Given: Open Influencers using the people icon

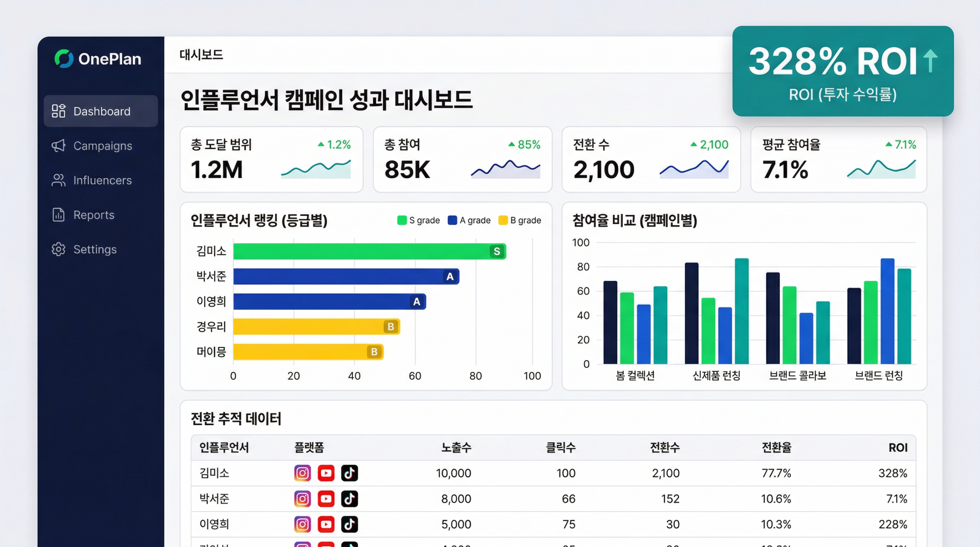Looking at the screenshot, I should (58, 180).
